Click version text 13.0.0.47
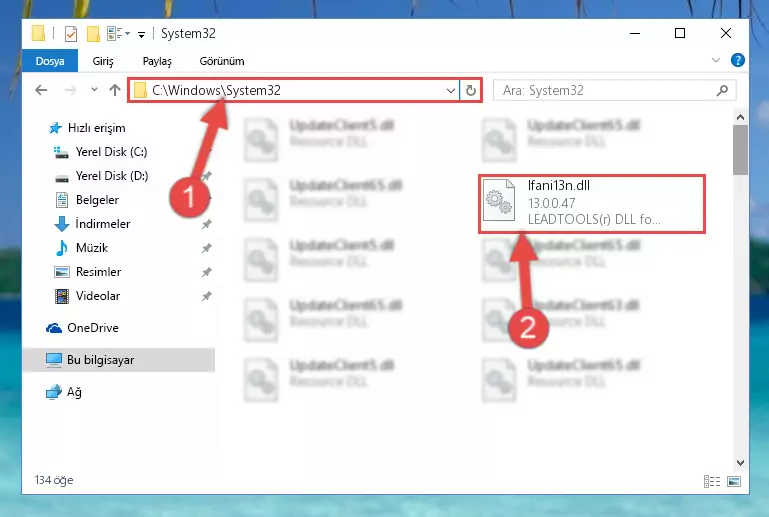 551,203
